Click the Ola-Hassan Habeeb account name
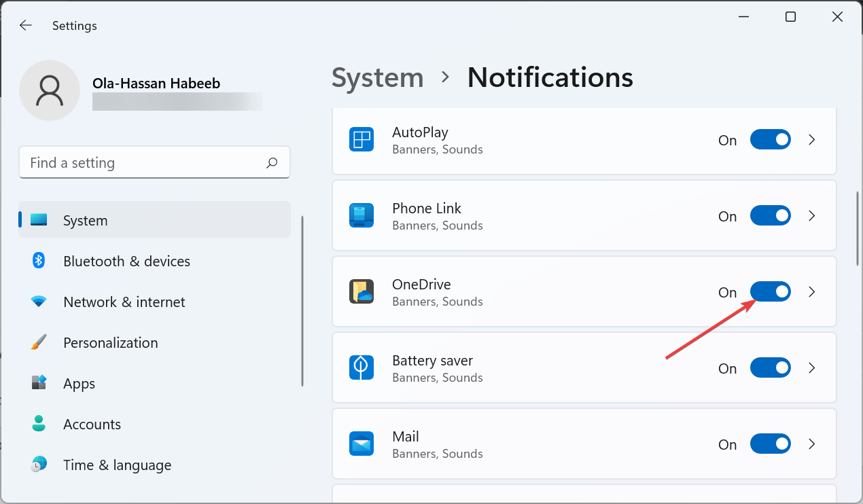The width and height of the screenshot is (863, 504). click(x=156, y=84)
